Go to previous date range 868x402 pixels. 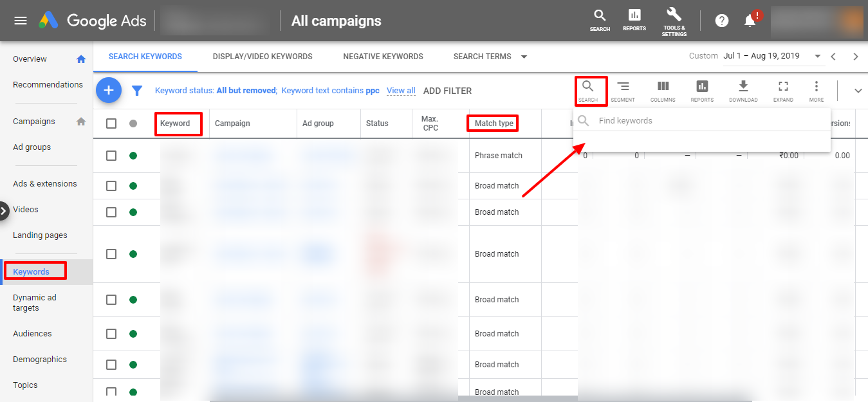click(833, 57)
